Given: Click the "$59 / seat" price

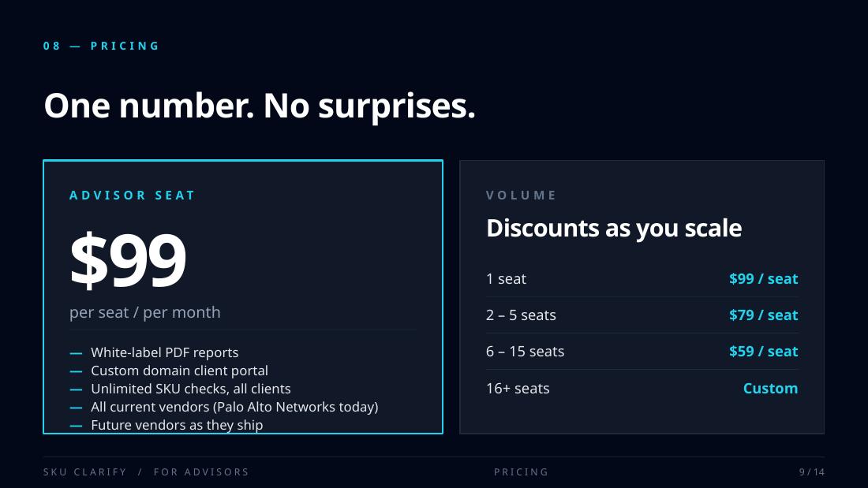Looking at the screenshot, I should 763,352.
